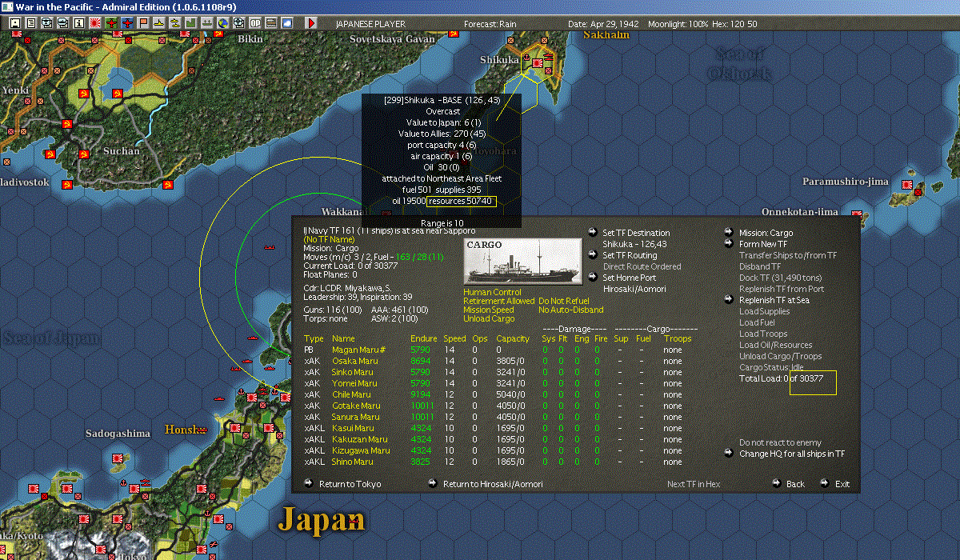The image size is (960, 560).
Task: Click the crosshair globe toolbar icon
Action: coord(238,23)
